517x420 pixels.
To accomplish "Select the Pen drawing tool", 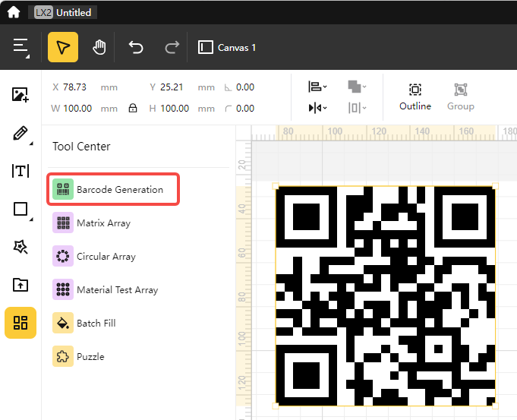I will tap(20, 134).
